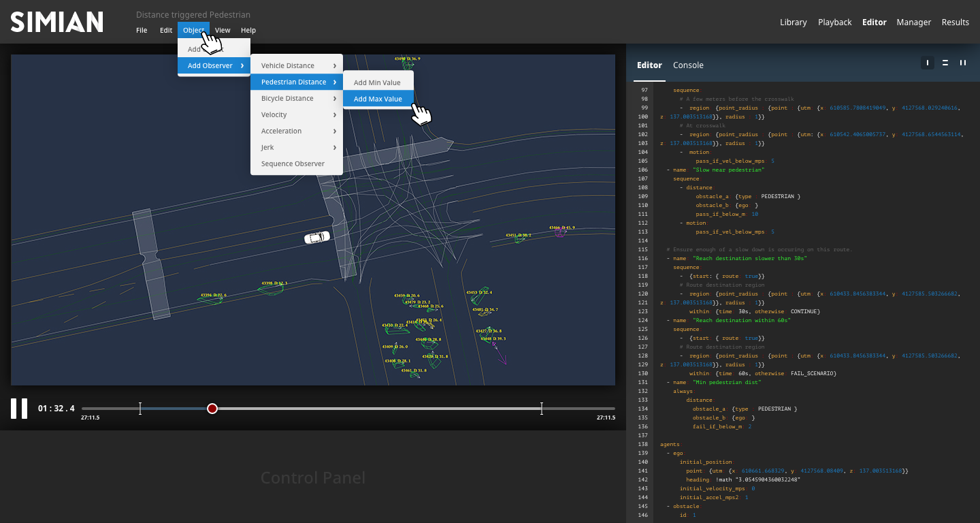Click the 'fail_if_below_m 2' code line
This screenshot has width=980, height=523.
pyautogui.click(x=722, y=426)
